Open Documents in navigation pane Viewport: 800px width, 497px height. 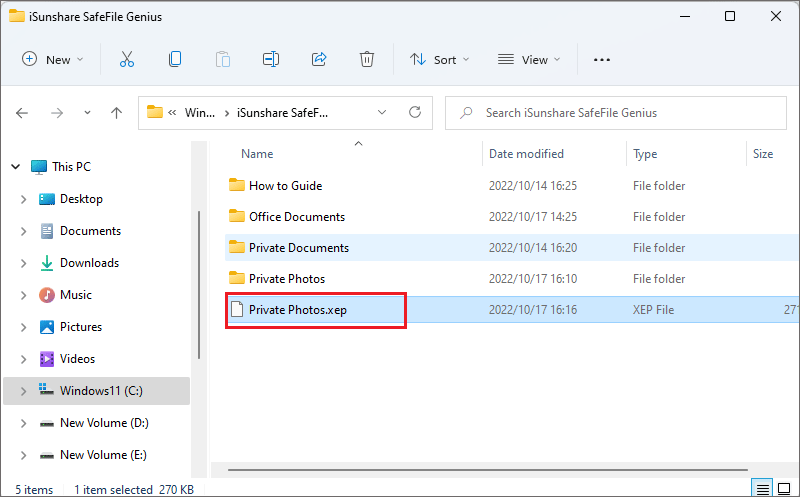coord(90,231)
